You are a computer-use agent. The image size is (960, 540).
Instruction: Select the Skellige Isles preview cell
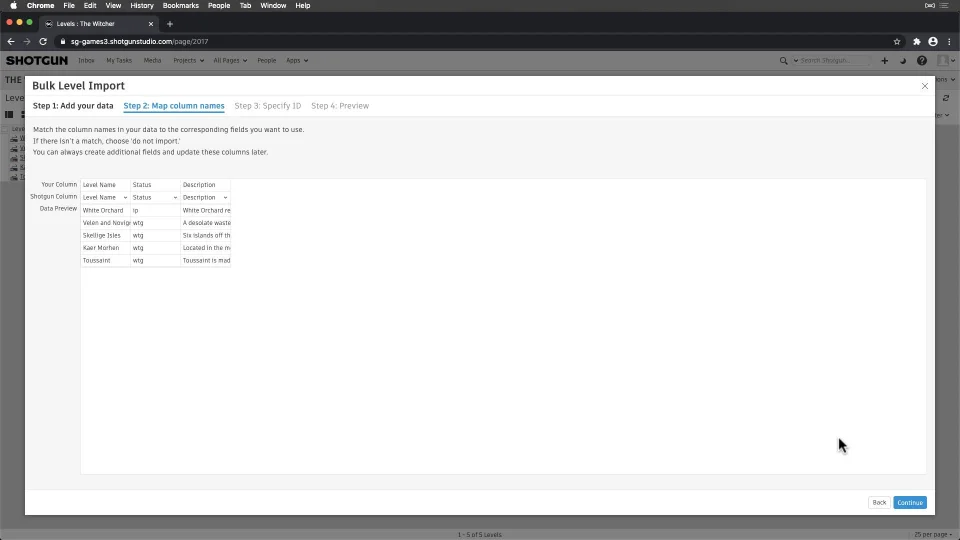click(105, 235)
